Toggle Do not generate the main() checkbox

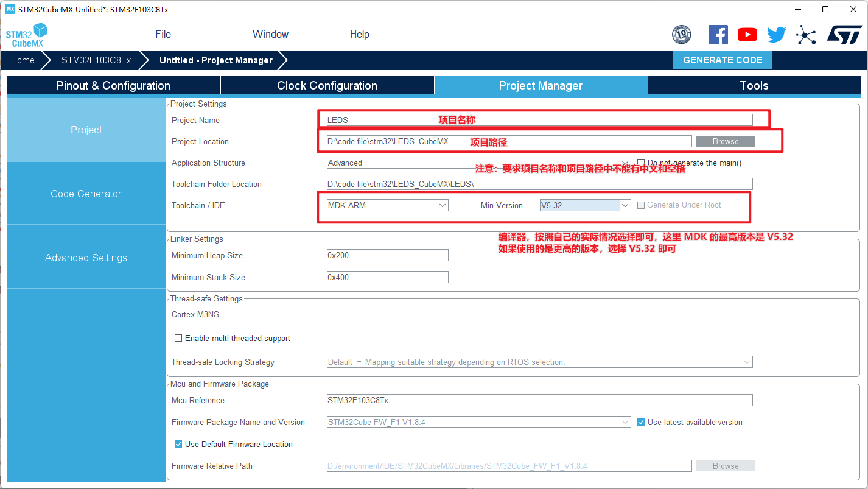[641, 163]
